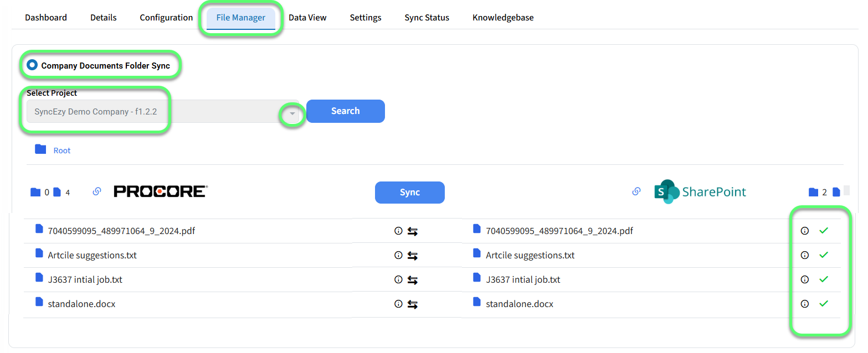Click green checkmark for standalone.docx row

pos(823,304)
